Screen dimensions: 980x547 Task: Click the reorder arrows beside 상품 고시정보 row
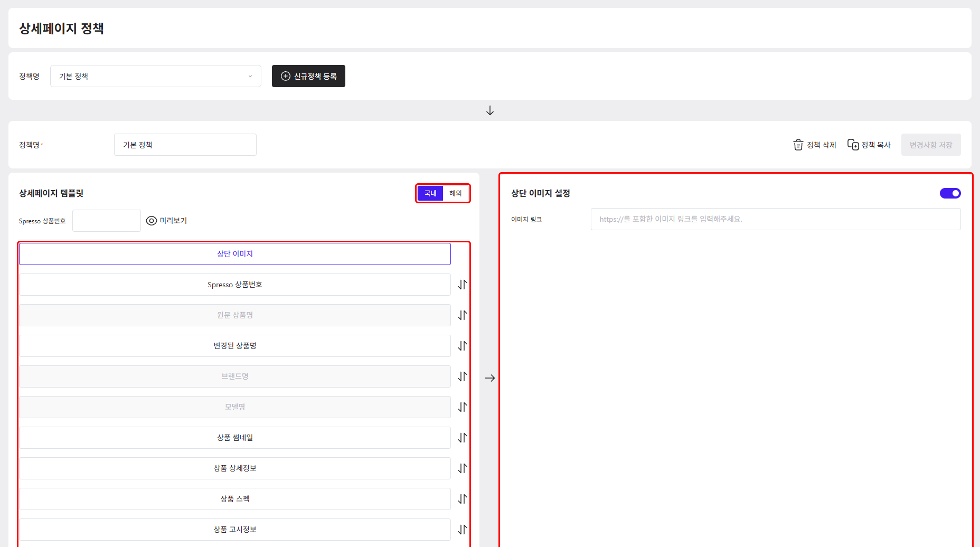coord(463,530)
